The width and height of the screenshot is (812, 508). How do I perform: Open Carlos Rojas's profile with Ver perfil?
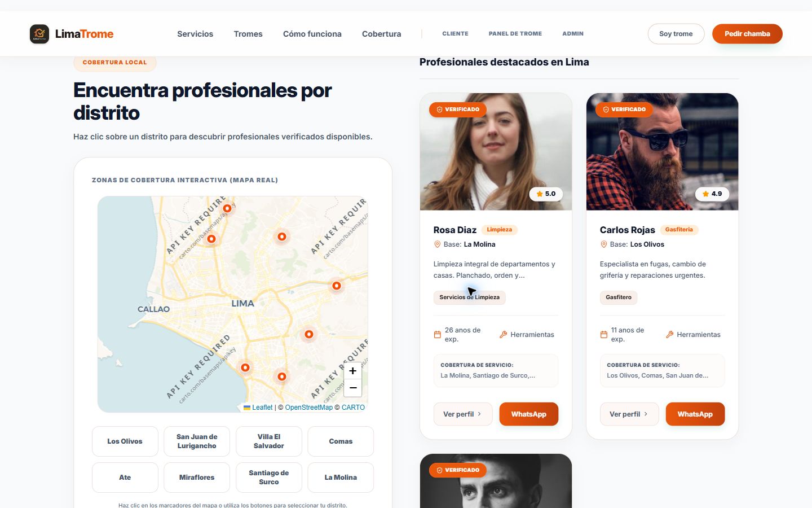click(629, 414)
